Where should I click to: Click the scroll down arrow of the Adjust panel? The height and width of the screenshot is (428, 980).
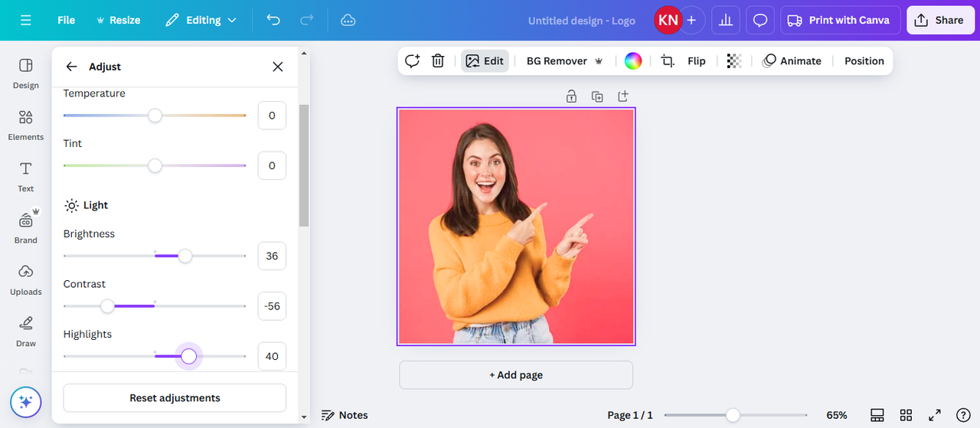304,417
